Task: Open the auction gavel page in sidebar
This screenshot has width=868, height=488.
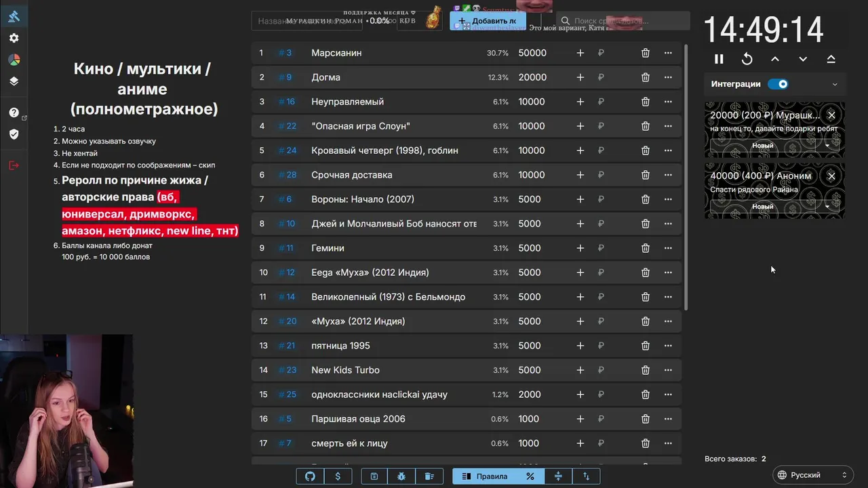Action: tap(14, 16)
